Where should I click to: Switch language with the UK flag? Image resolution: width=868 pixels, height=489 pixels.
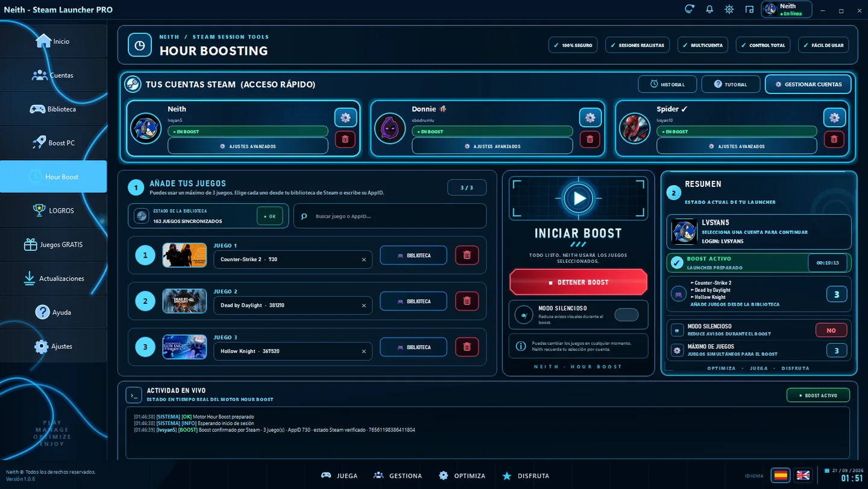803,475
